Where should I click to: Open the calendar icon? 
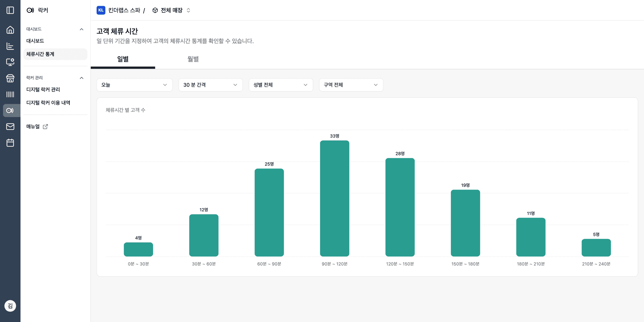coord(10,143)
